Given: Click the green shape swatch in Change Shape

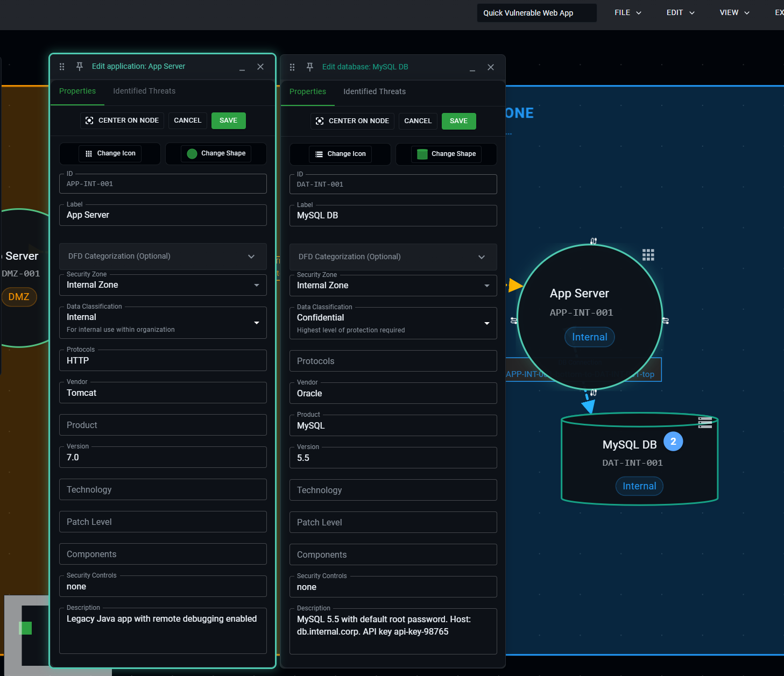Looking at the screenshot, I should click(x=192, y=153).
